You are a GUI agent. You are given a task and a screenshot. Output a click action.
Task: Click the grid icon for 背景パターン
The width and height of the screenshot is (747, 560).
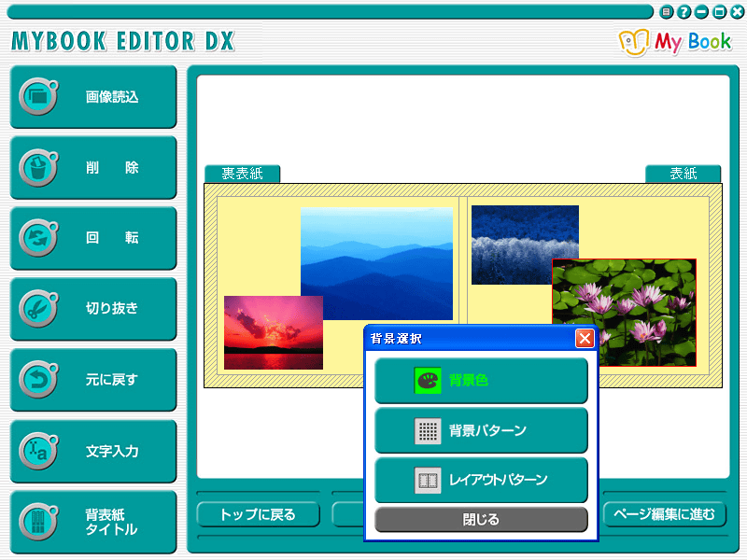pyautogui.click(x=428, y=430)
